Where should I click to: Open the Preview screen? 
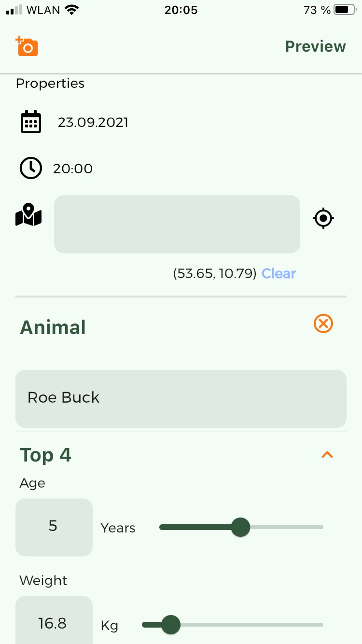[315, 46]
